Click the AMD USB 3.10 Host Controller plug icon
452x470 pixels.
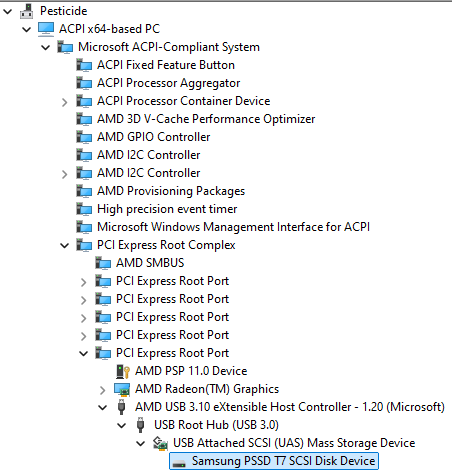coord(122,407)
